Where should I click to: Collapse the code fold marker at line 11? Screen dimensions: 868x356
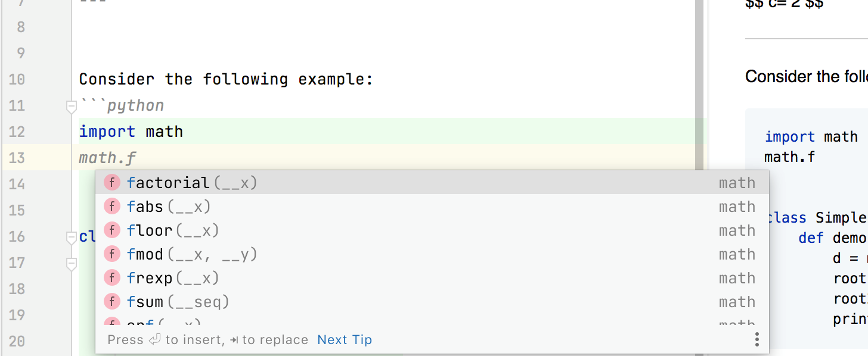71,105
